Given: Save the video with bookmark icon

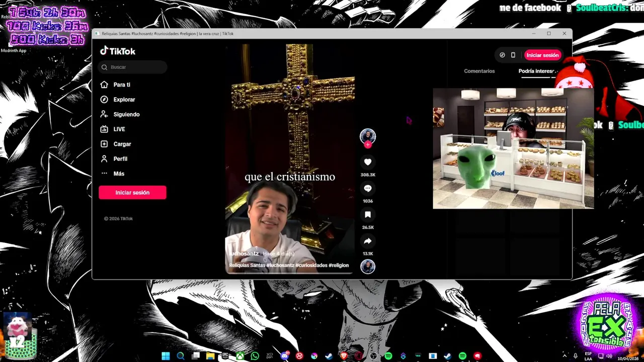Looking at the screenshot, I should [368, 215].
